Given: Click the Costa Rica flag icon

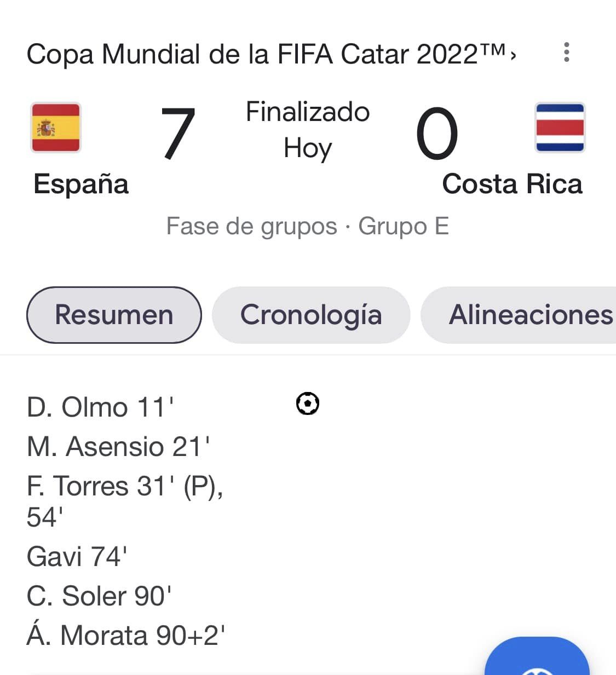Looking at the screenshot, I should [x=560, y=128].
